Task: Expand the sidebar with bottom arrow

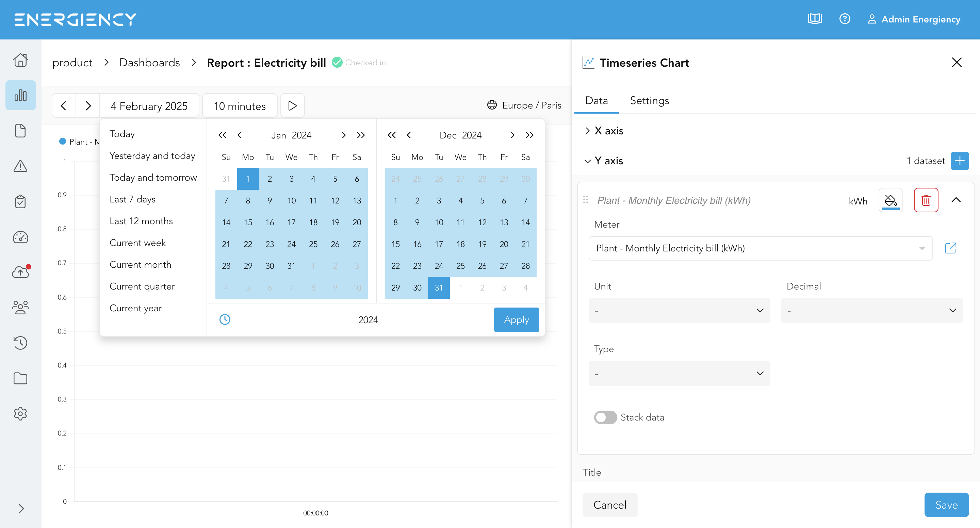Action: [x=21, y=509]
